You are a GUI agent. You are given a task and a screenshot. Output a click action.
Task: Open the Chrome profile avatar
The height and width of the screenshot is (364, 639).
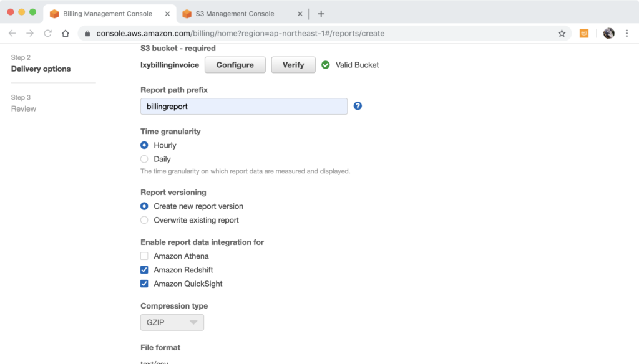(609, 34)
